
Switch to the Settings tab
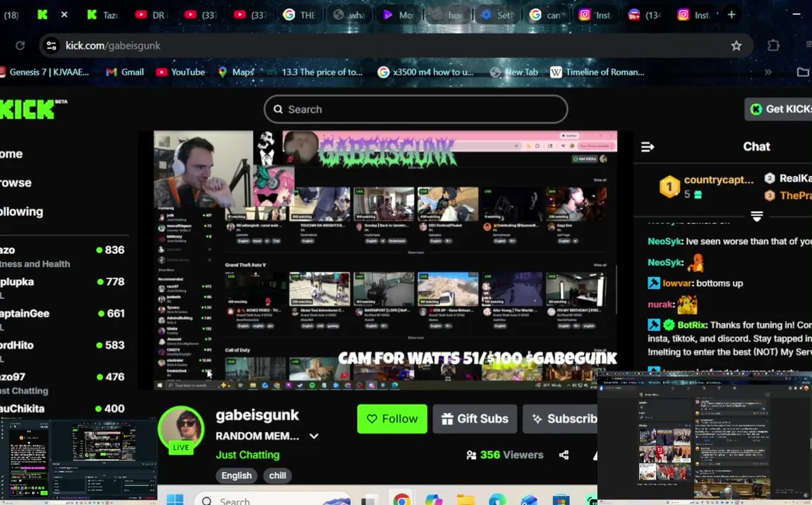[x=497, y=15]
